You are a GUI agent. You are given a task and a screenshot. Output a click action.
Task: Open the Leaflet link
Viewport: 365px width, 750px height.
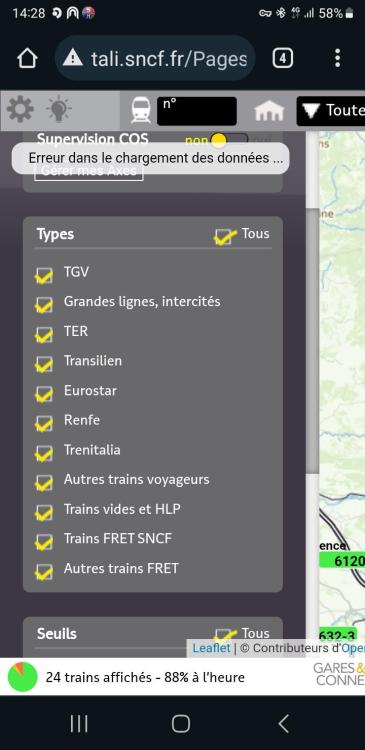(211, 648)
